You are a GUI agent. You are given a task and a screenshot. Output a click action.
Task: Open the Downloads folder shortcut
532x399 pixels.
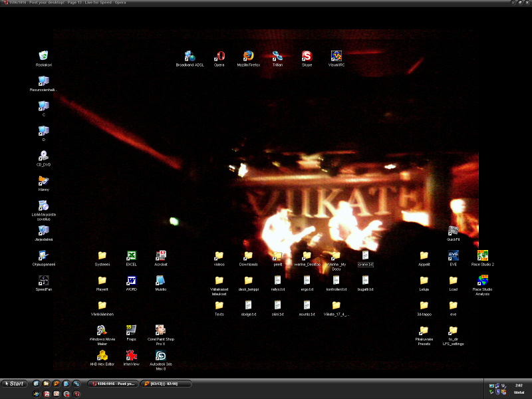point(248,258)
